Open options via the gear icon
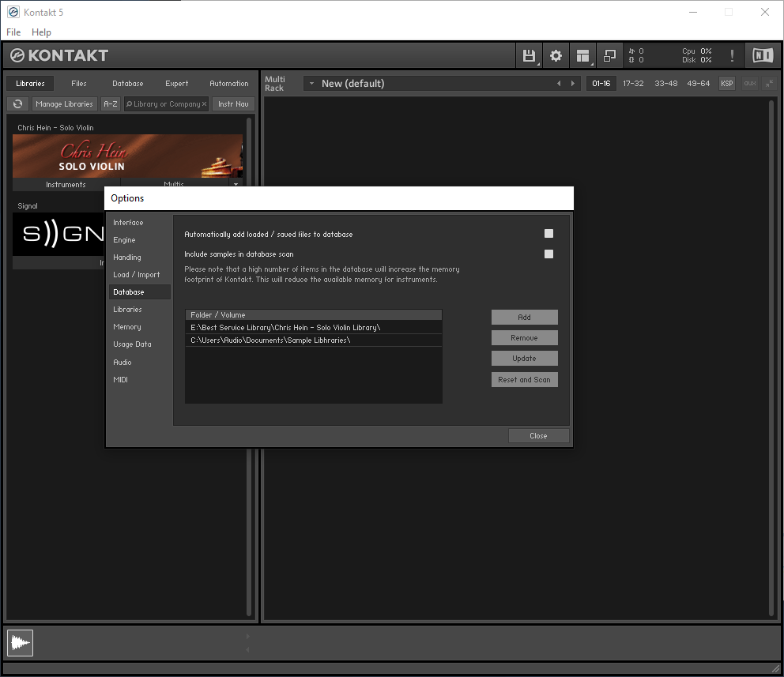 pos(556,55)
